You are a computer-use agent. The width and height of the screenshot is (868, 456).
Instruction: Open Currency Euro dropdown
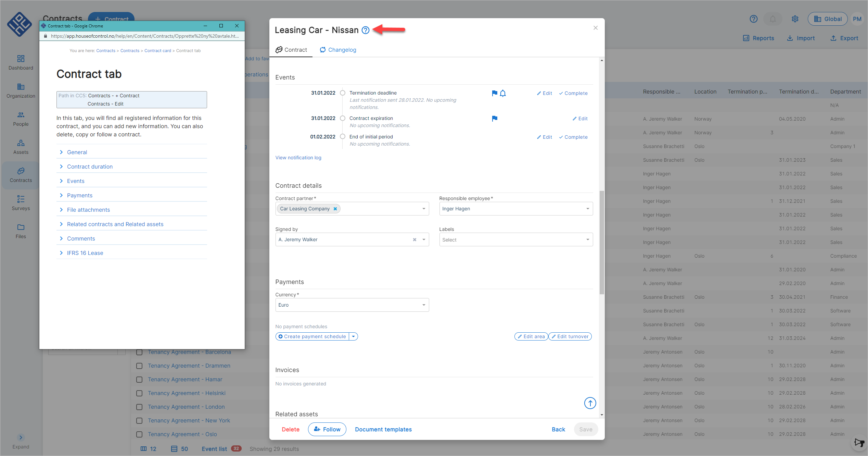point(352,305)
